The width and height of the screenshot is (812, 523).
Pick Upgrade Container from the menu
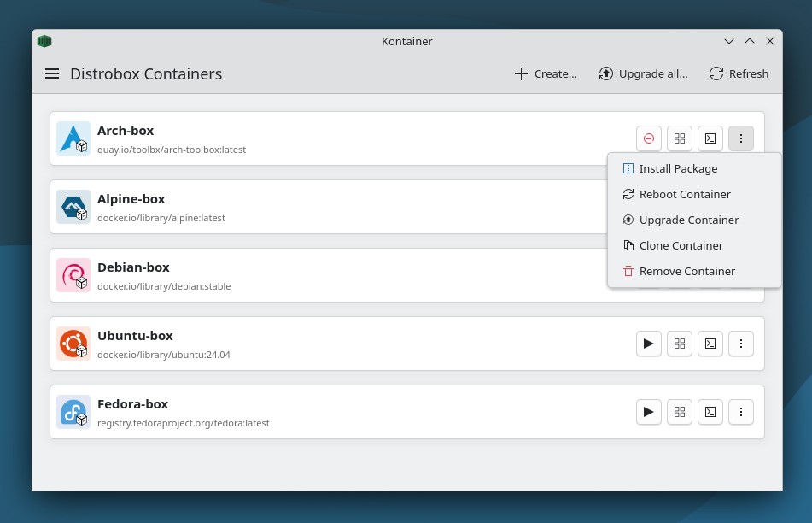pos(688,220)
